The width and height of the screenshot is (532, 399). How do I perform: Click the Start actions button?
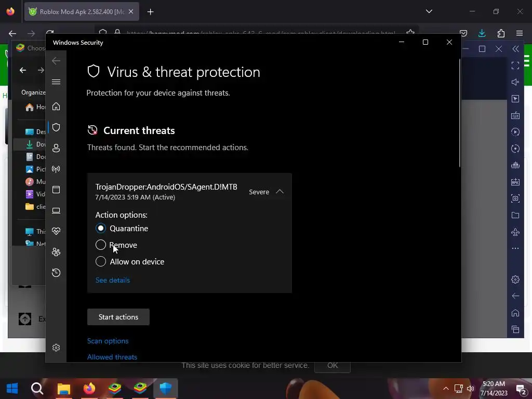(x=118, y=317)
